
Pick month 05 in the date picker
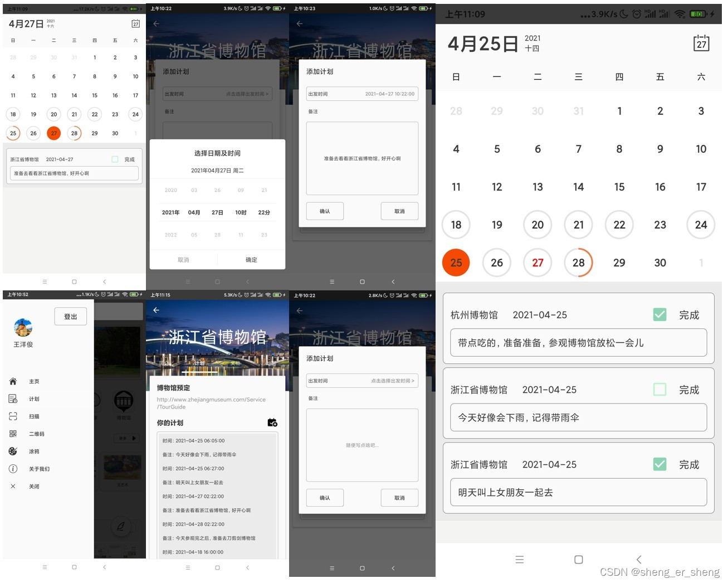pos(194,235)
